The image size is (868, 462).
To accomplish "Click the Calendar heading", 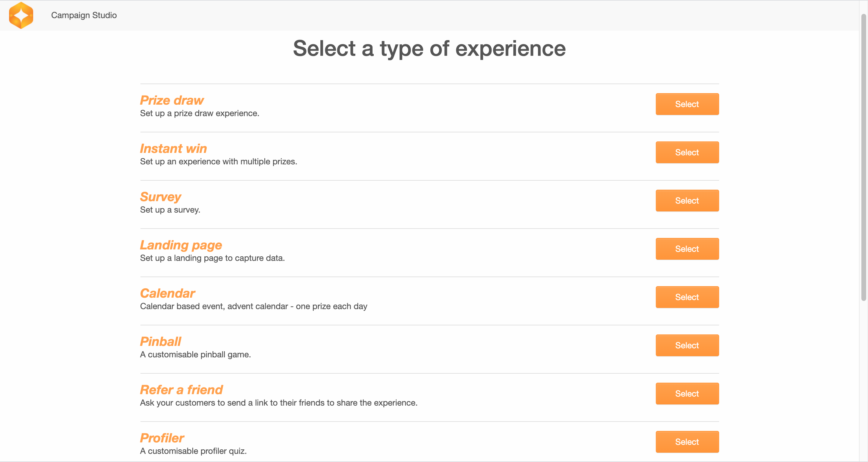I will tap(168, 293).
